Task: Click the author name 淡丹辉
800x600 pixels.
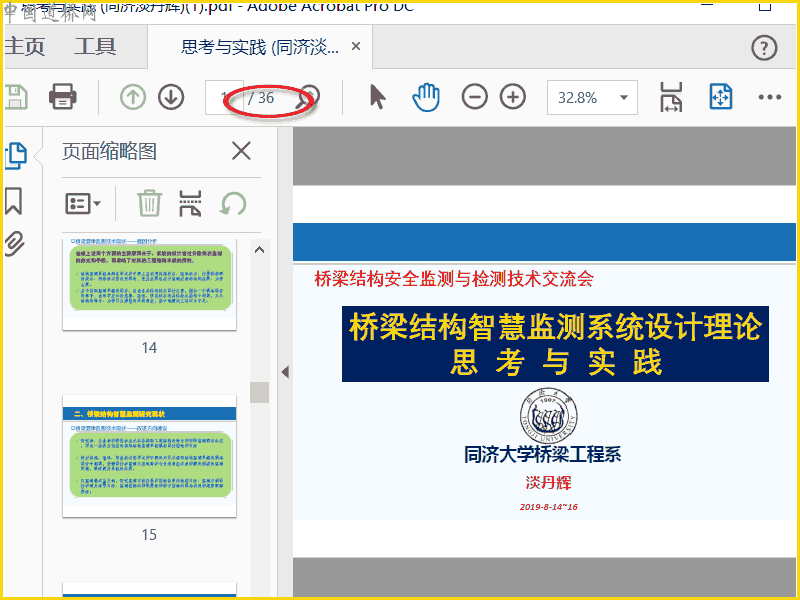Action: 548,483
